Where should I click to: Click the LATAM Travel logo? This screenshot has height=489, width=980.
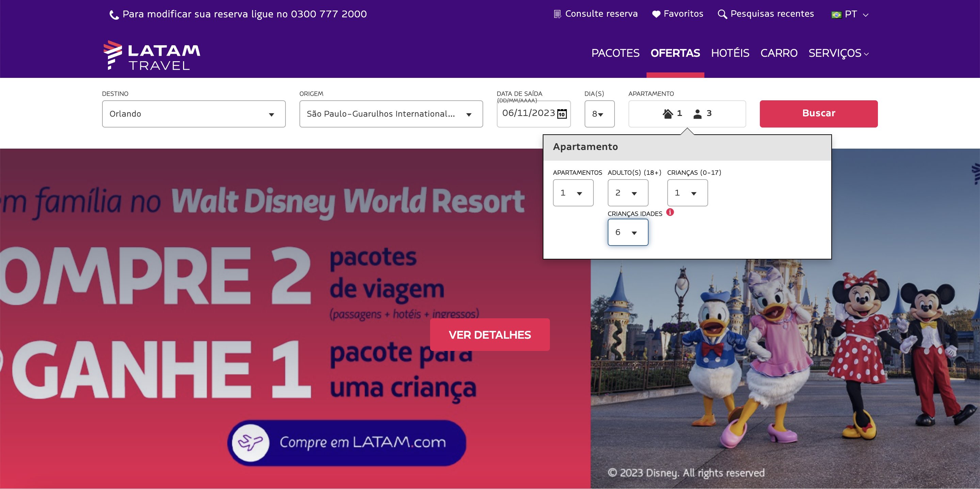(x=152, y=55)
